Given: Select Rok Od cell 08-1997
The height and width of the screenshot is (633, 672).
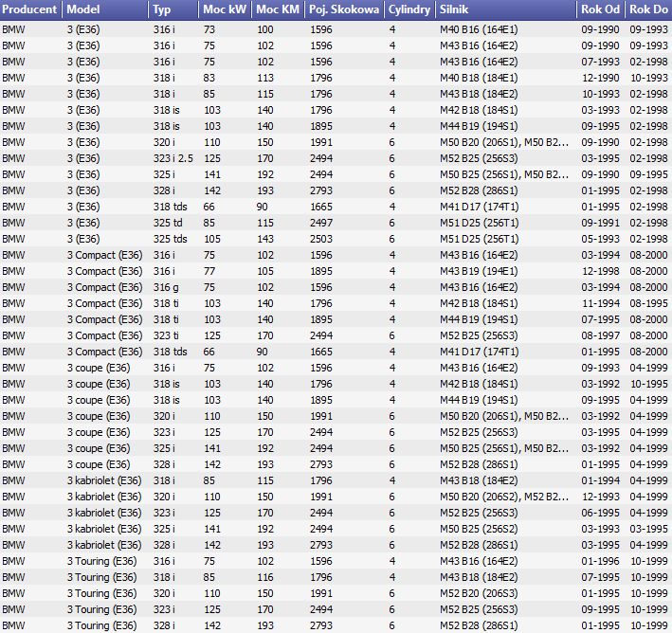Looking at the screenshot, I should click(600, 335).
